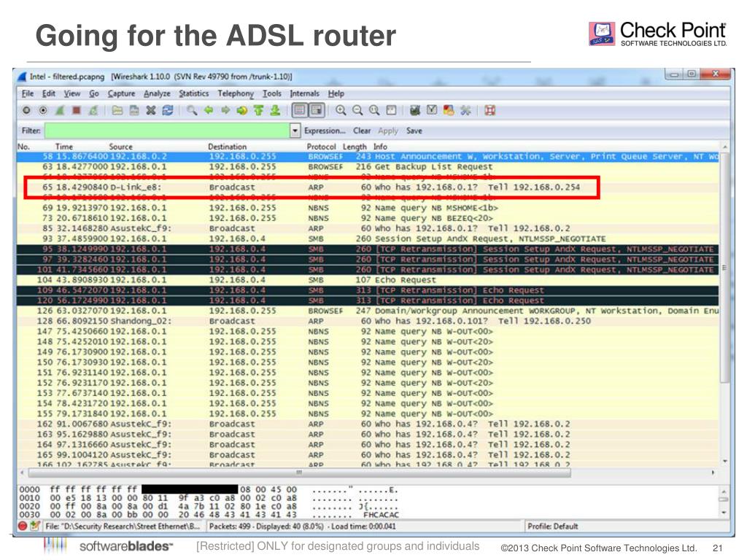Click hex line 0030 in bytes pane

tap(209, 515)
